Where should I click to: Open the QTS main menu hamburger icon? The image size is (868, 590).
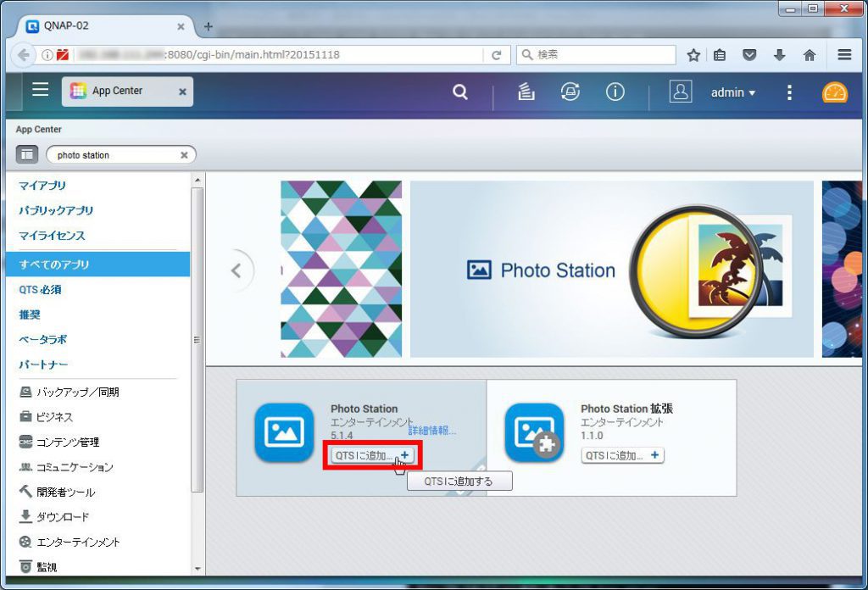[x=40, y=90]
